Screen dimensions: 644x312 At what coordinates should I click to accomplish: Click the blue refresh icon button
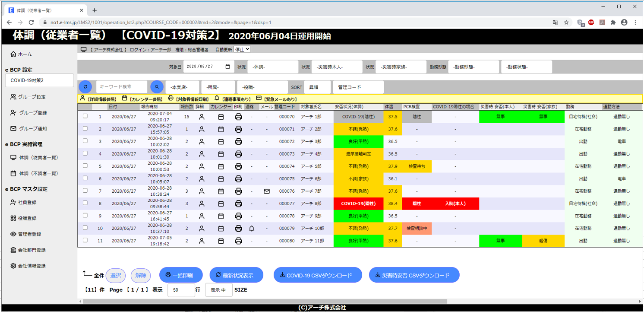point(85,87)
